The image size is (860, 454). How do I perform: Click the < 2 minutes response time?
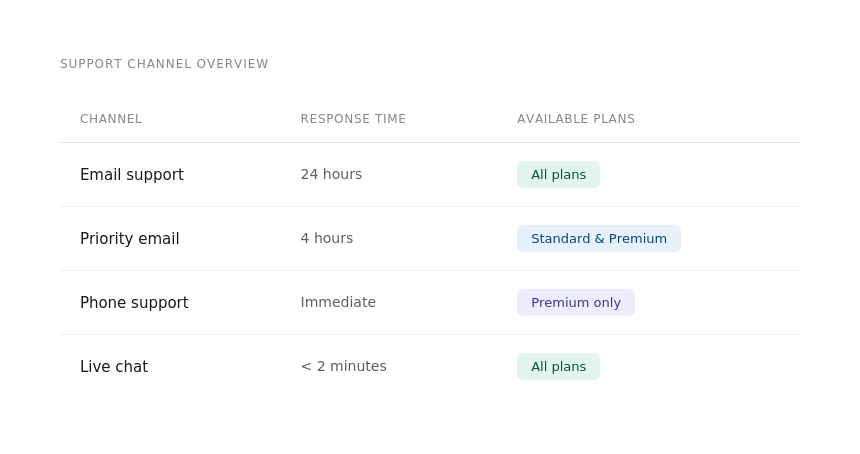[343, 366]
